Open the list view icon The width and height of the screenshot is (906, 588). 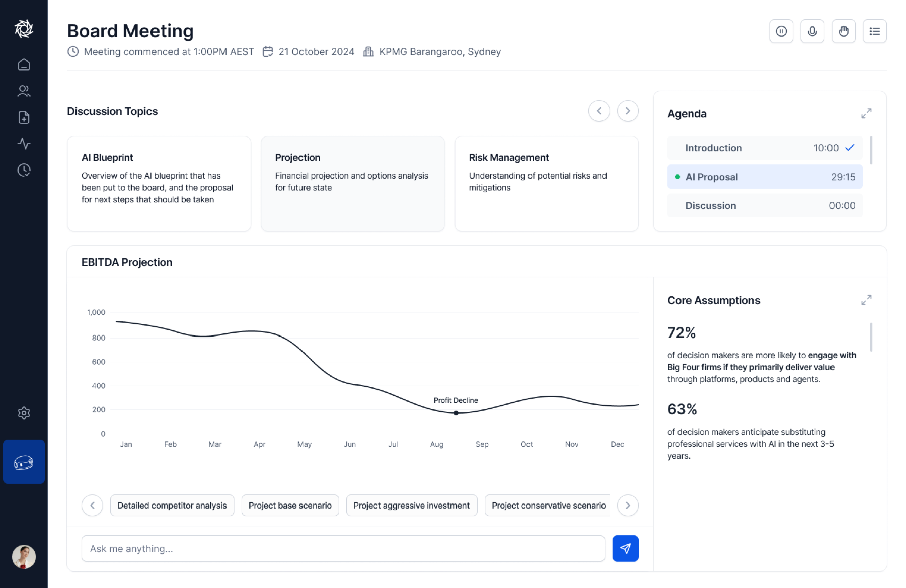point(875,31)
